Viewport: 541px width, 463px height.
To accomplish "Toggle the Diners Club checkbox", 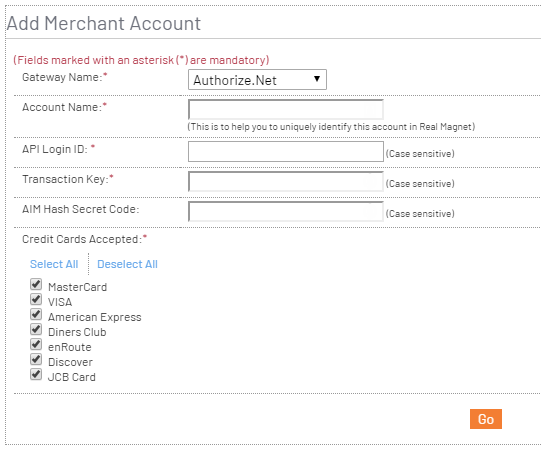I will click(x=36, y=329).
